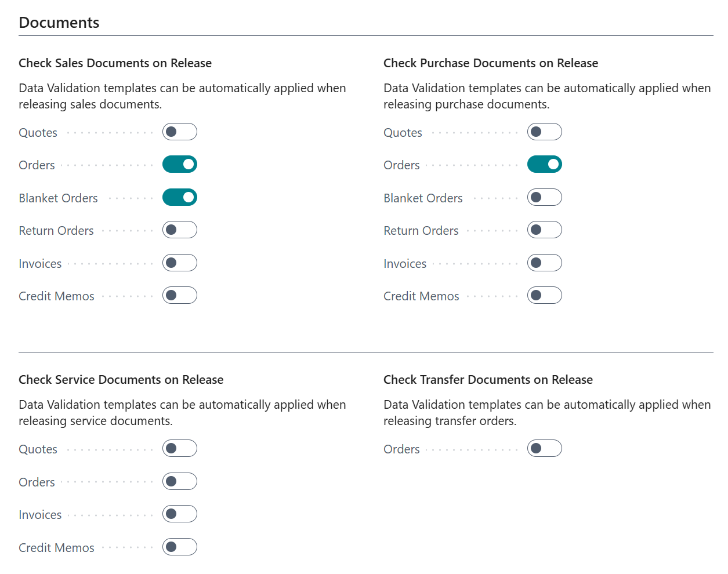Viewport: 728px width, 574px height.
Task: Enable Quotes under Check Service Documents
Action: [x=180, y=448]
